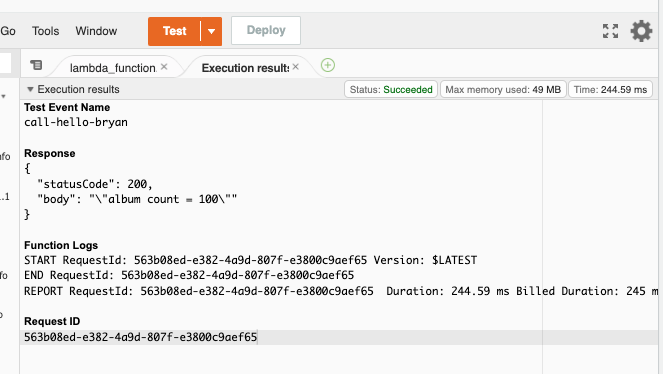Click the Status: Succeeded badge

click(x=391, y=90)
